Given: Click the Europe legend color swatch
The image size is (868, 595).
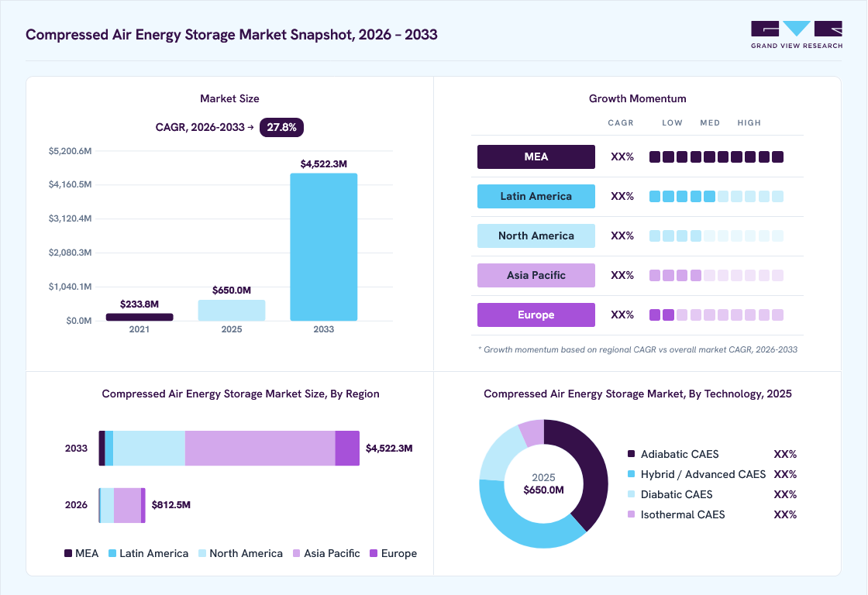Looking at the screenshot, I should pos(374,553).
